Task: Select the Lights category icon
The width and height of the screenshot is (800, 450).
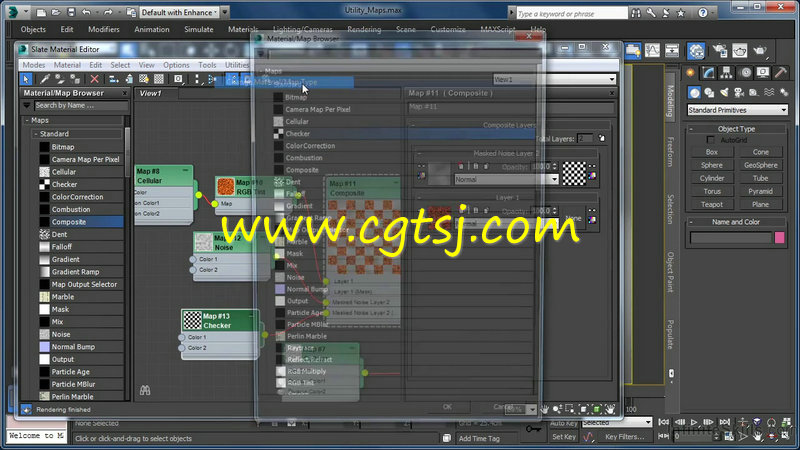Action: tap(724, 92)
